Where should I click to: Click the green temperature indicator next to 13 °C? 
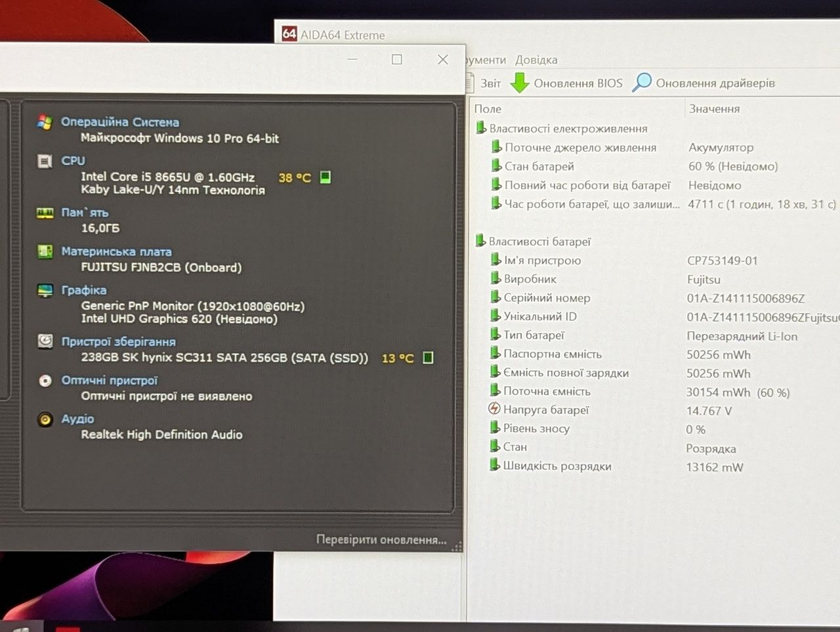tap(428, 358)
